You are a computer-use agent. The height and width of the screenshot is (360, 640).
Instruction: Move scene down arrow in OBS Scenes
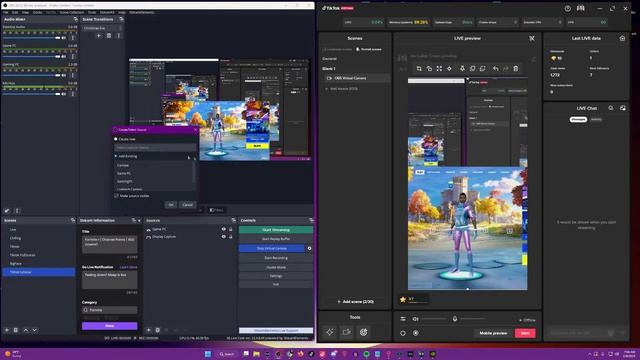pos(34,330)
